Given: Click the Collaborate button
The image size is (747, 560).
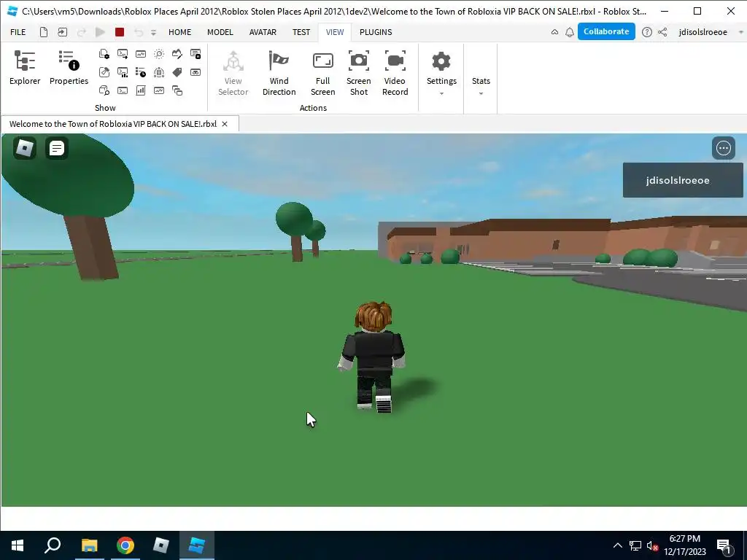Looking at the screenshot, I should coord(606,31).
